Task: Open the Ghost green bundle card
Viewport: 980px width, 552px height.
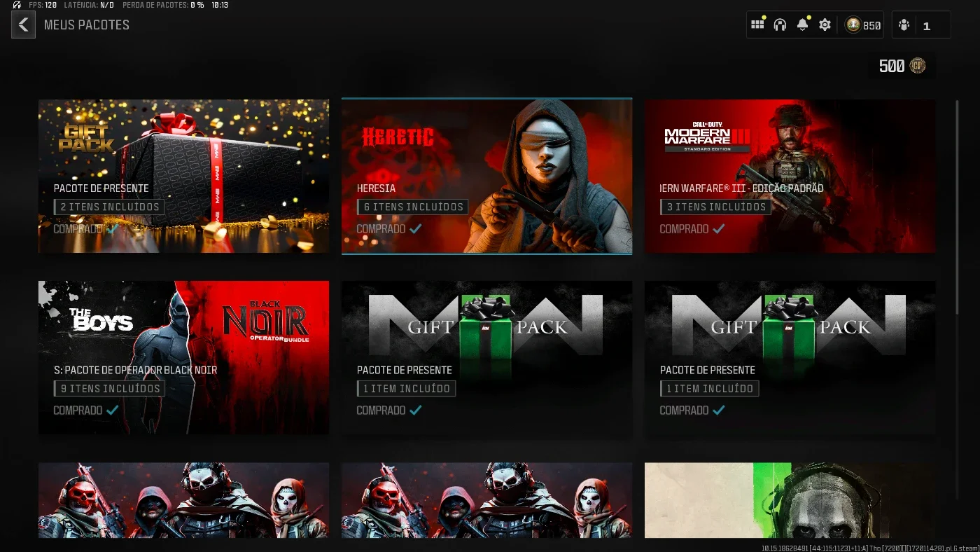Action: point(790,500)
